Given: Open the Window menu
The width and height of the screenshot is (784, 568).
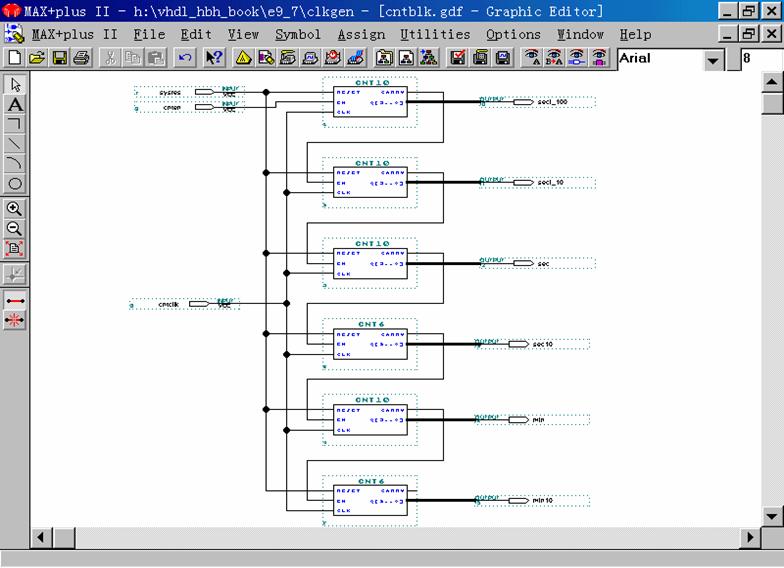Looking at the screenshot, I should [x=580, y=34].
